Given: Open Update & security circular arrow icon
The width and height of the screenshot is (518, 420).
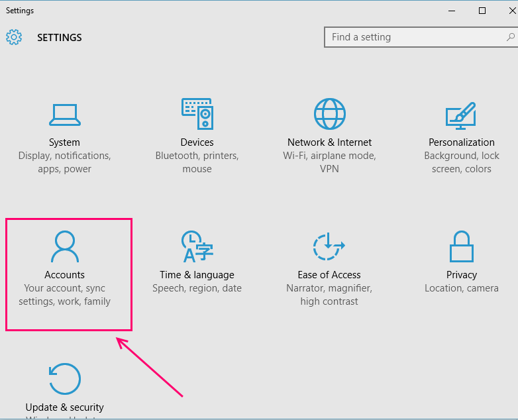Looking at the screenshot, I should pos(65,379).
